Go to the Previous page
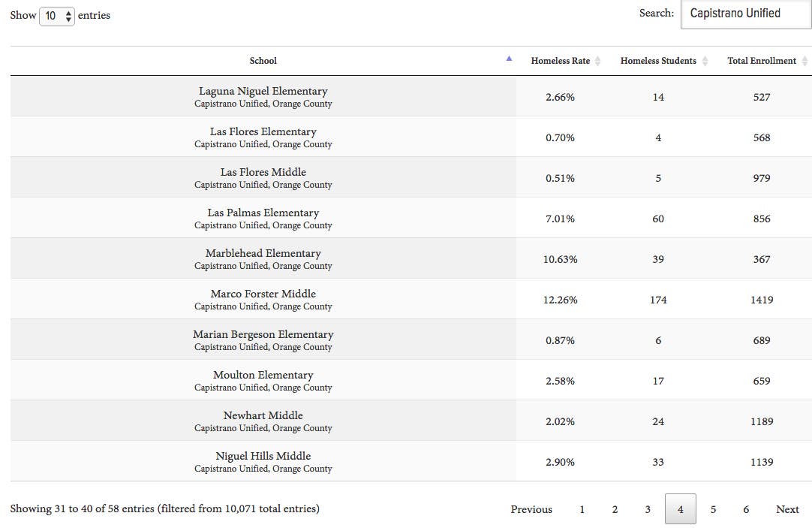 (531, 509)
